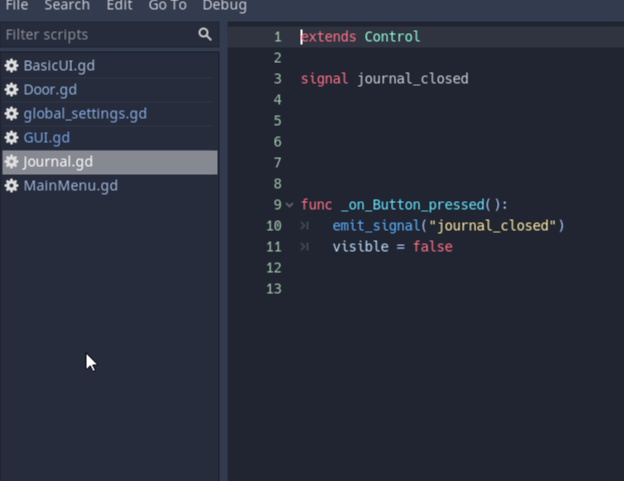The image size is (625, 481).
Task: Select the MainMenu.gd script name
Action: click(70, 185)
